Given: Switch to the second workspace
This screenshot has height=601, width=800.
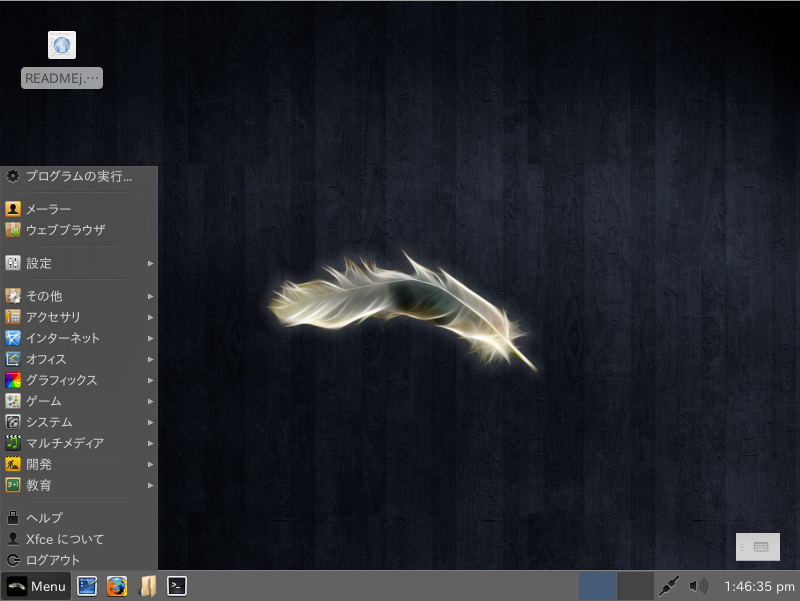Looking at the screenshot, I should (635, 586).
